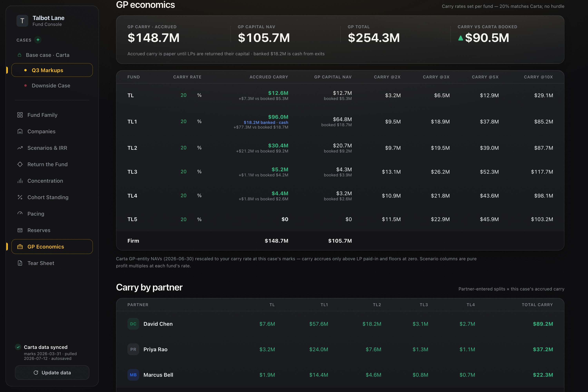Open the Concentration view
The image size is (588, 392).
(52, 181)
